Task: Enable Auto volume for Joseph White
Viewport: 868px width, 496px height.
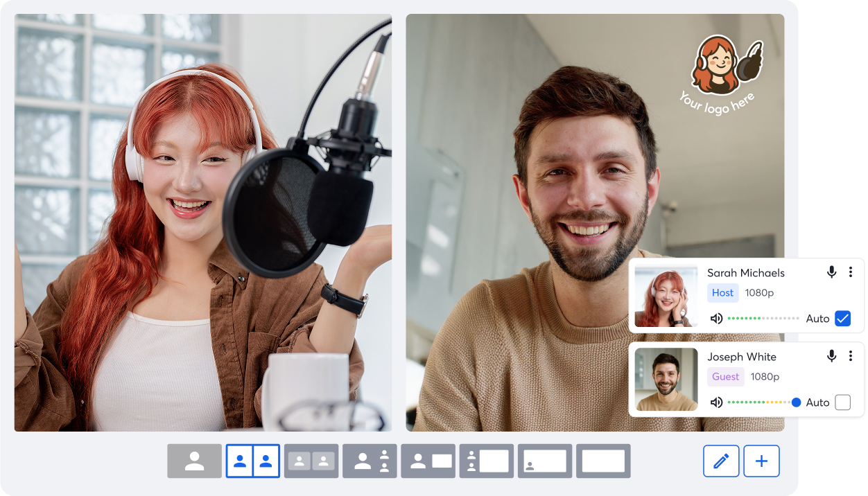Action: [x=842, y=402]
